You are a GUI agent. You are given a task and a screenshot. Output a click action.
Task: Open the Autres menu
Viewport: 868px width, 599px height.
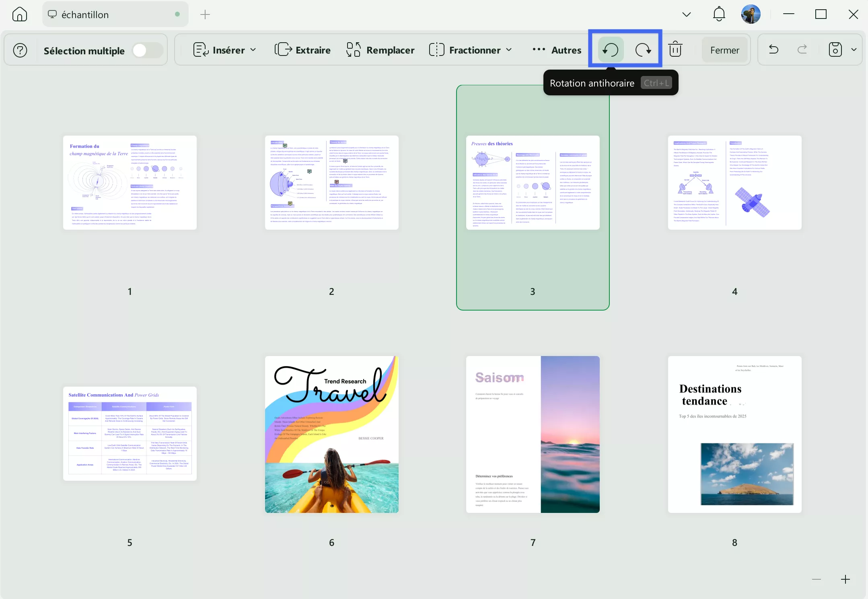(x=556, y=50)
